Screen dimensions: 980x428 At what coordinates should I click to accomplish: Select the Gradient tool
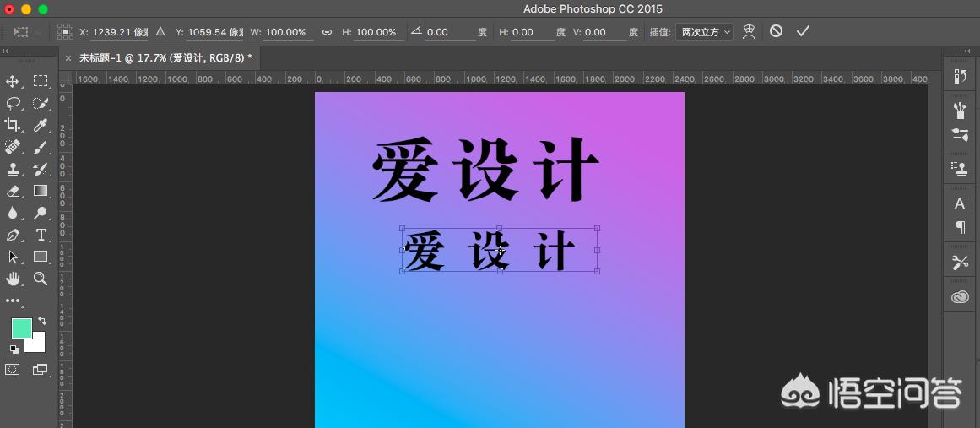[41, 191]
